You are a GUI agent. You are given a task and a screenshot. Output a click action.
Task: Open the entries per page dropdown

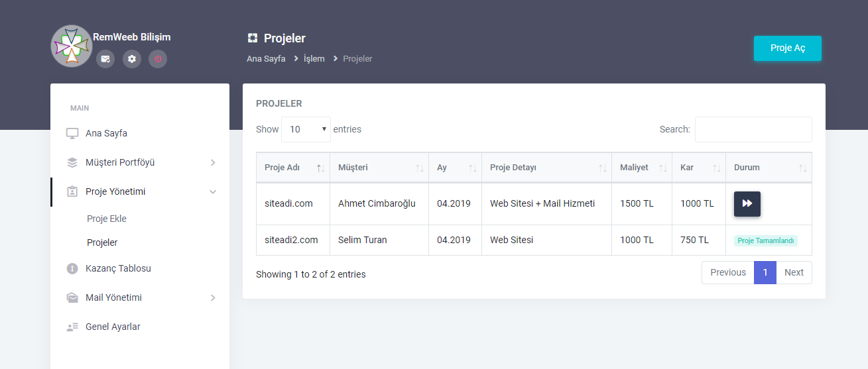(306, 129)
